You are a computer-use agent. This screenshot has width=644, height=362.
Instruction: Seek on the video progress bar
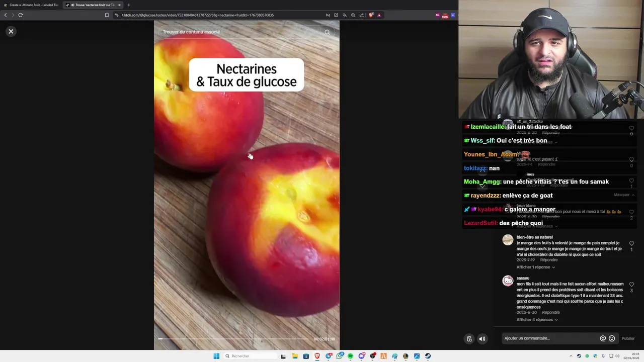click(x=234, y=339)
